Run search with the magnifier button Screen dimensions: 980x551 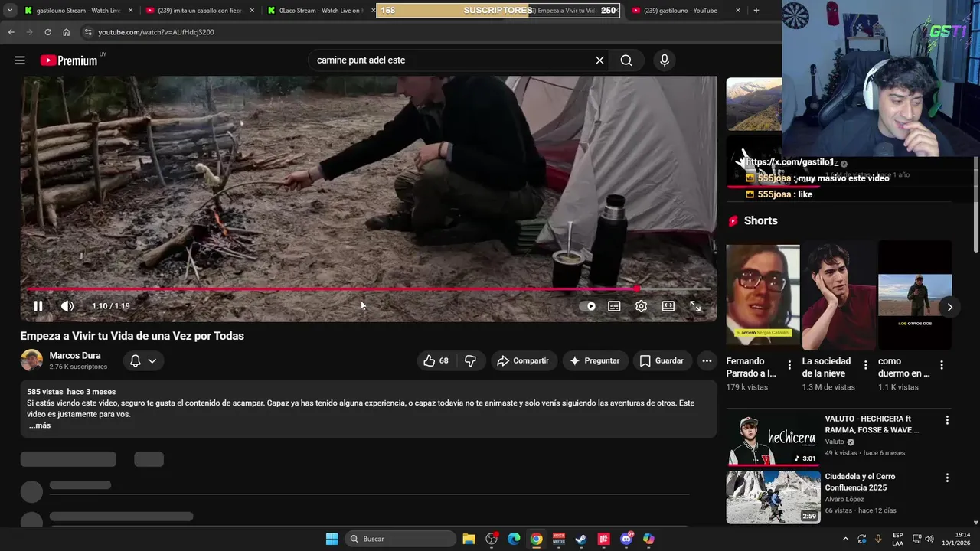coord(626,60)
